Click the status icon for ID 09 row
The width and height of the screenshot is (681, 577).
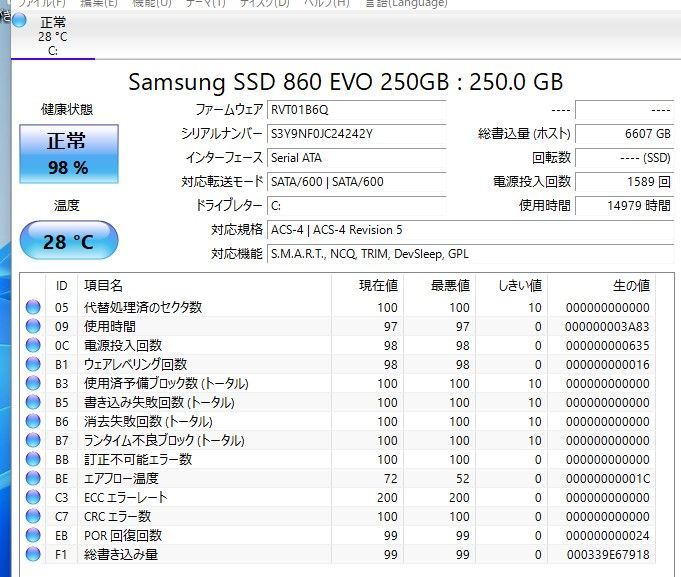[x=33, y=326]
